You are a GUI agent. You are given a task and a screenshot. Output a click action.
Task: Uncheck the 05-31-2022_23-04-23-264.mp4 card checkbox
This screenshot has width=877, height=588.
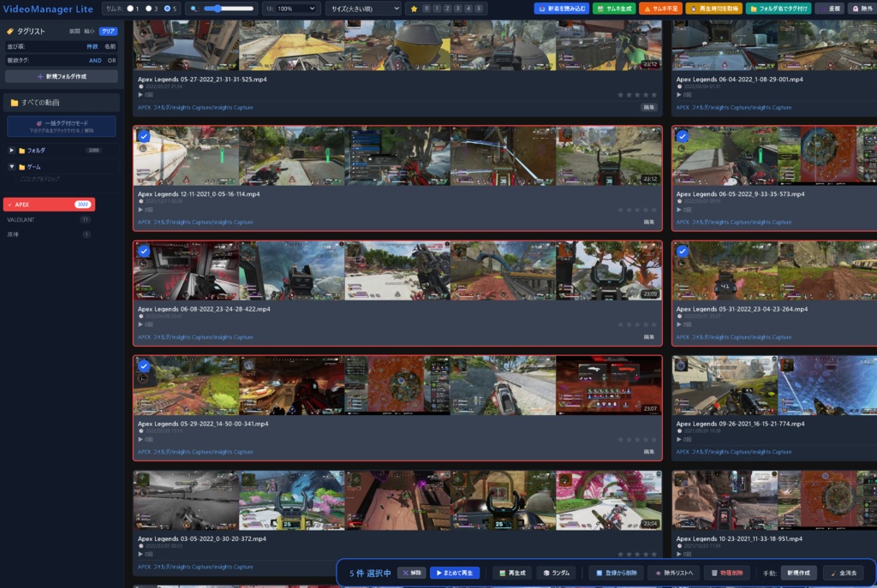coord(683,251)
